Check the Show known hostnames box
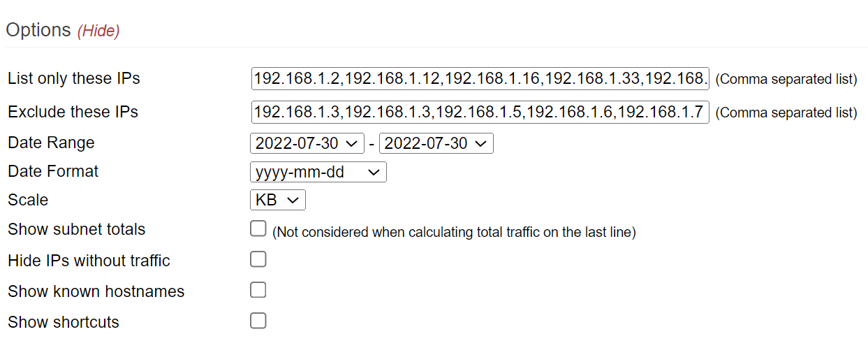Viewport: 868px width, 355px height. tap(258, 290)
